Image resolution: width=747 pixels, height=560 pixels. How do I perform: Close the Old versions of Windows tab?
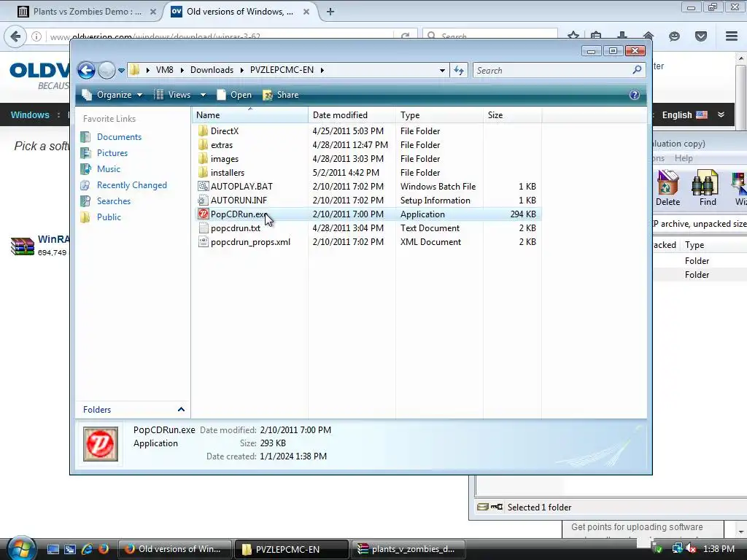[x=306, y=12]
